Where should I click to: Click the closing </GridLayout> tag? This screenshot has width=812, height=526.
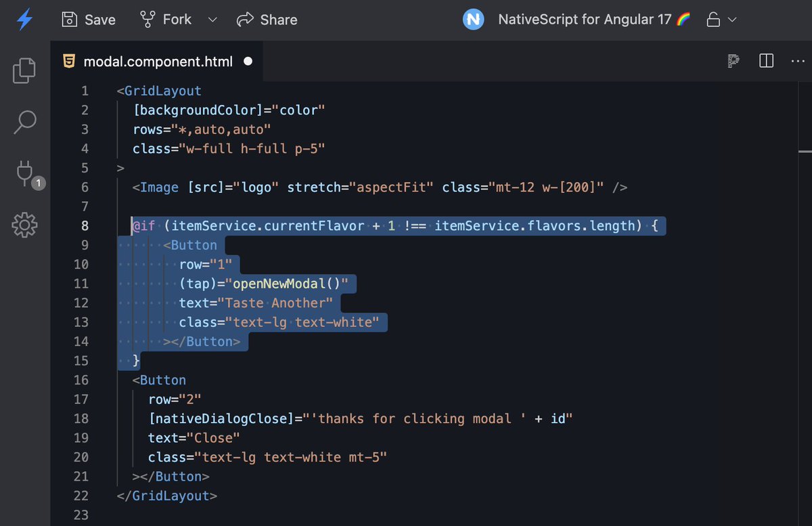tap(167, 496)
